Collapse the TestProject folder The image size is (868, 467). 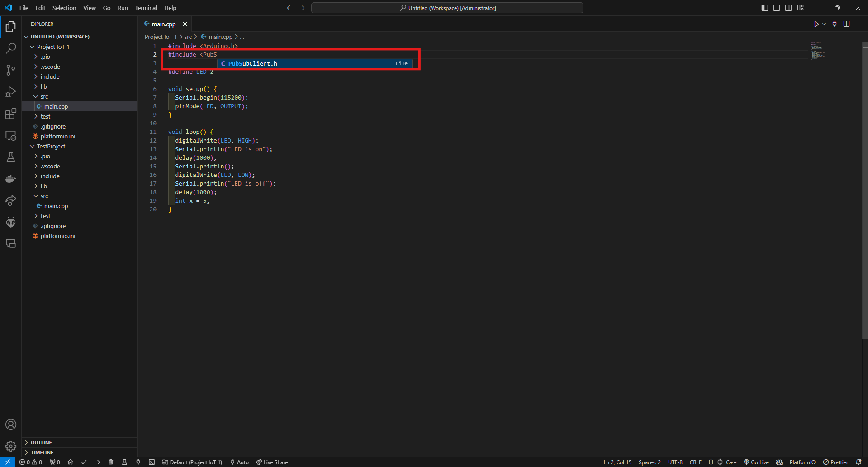pos(79,146)
